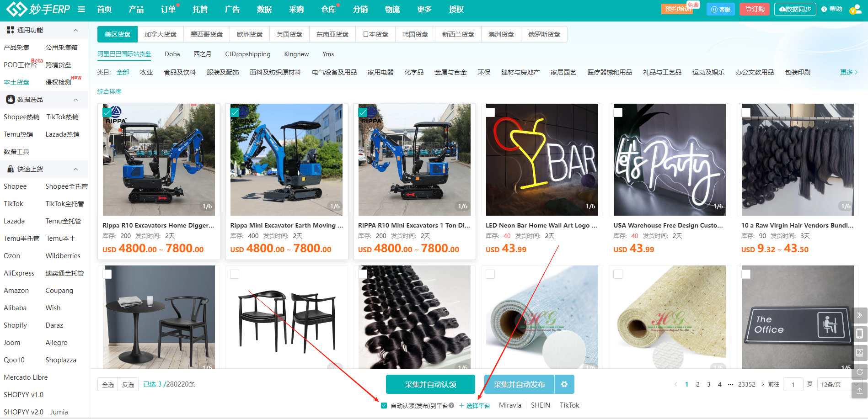Filter by 服装及配饰 category

[223, 72]
